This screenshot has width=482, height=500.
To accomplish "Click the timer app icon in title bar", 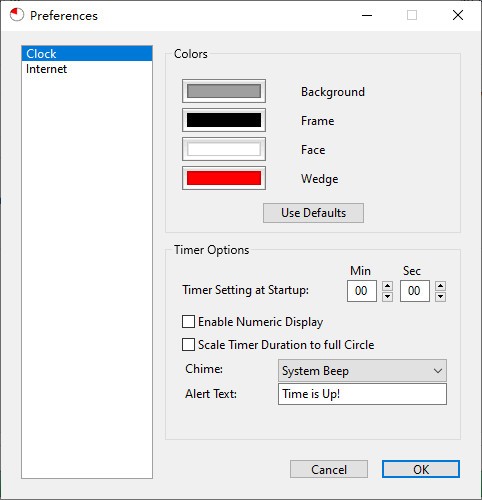I will 17,15.
